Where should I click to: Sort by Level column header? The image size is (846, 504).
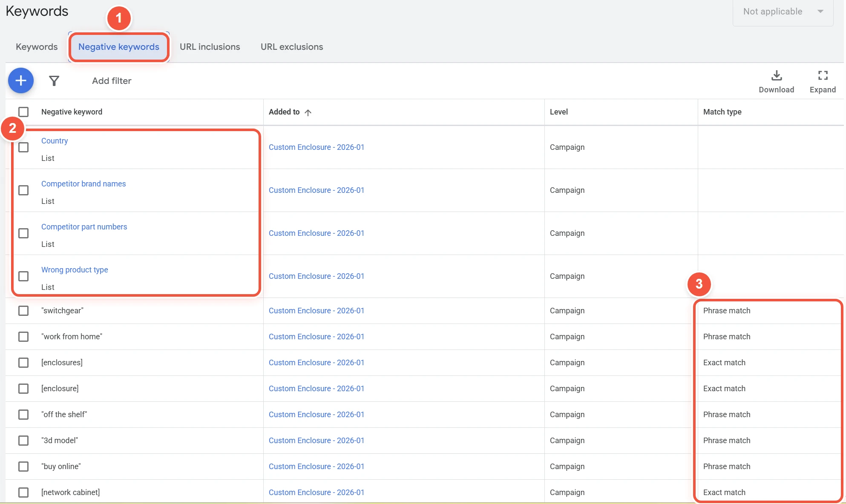[559, 112]
